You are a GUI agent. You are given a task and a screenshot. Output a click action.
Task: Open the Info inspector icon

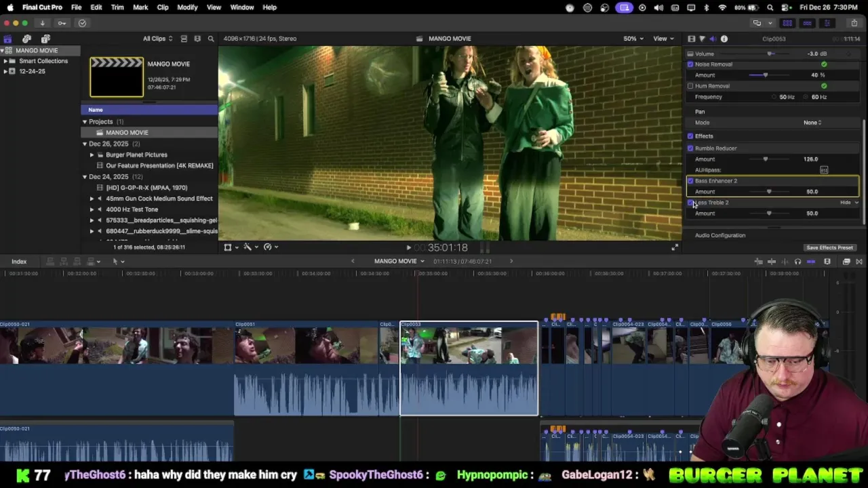724,39
